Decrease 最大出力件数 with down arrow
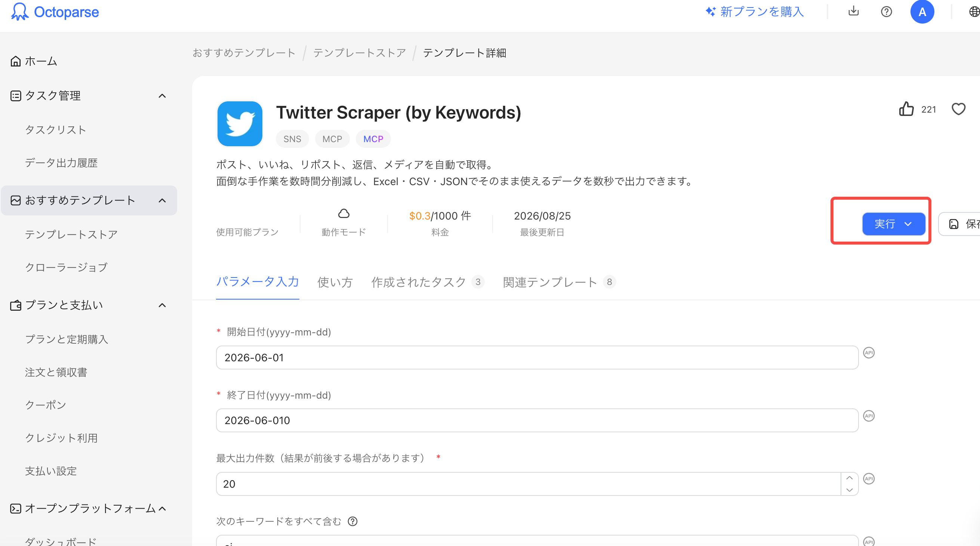The width and height of the screenshot is (980, 546). (849, 490)
